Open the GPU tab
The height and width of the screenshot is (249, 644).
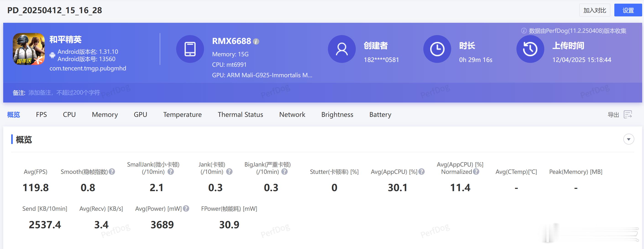coord(141,115)
